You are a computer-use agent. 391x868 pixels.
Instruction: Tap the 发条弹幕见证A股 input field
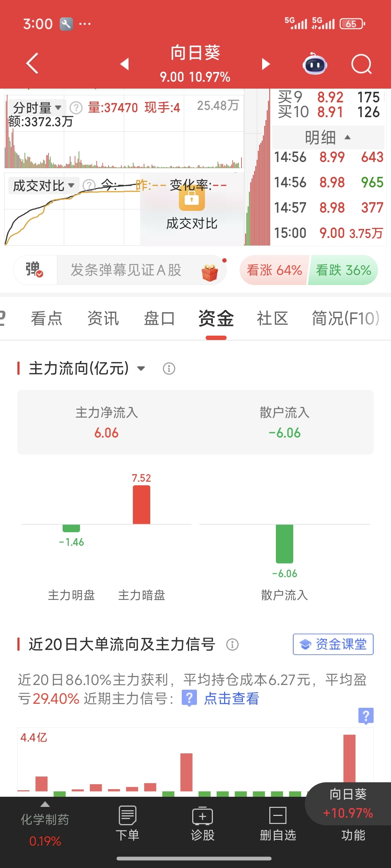coord(126,270)
